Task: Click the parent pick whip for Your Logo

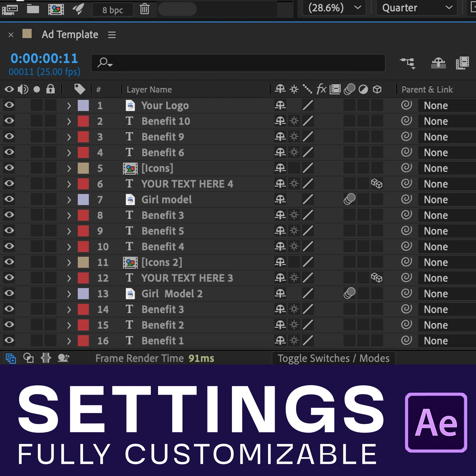Action: [x=406, y=105]
